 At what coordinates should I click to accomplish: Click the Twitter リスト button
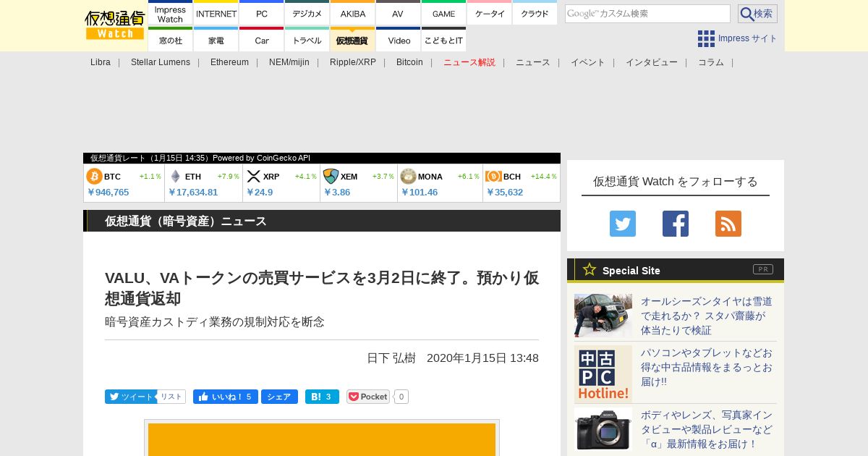171,397
